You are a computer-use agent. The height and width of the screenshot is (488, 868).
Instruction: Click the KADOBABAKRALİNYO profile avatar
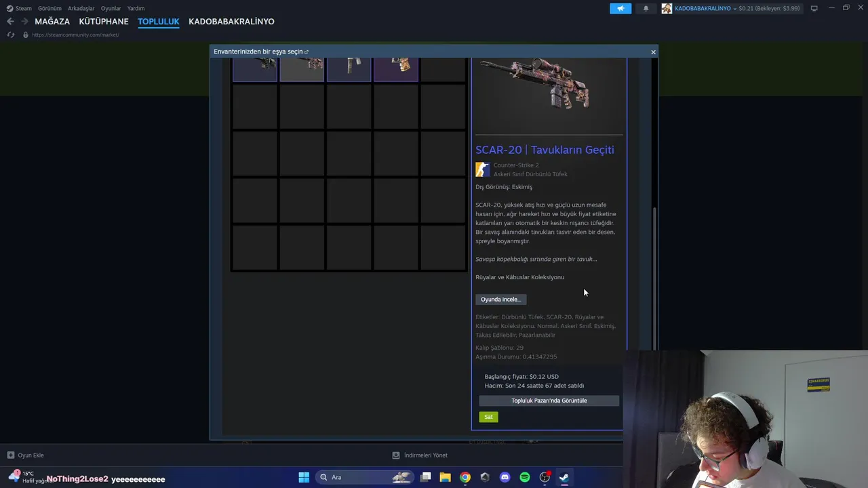tap(667, 8)
